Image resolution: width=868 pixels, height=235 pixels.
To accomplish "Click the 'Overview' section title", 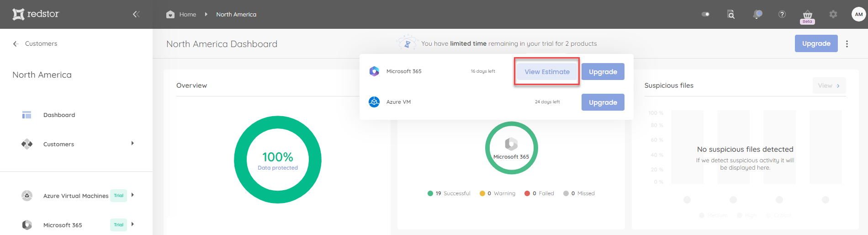I will tap(191, 85).
